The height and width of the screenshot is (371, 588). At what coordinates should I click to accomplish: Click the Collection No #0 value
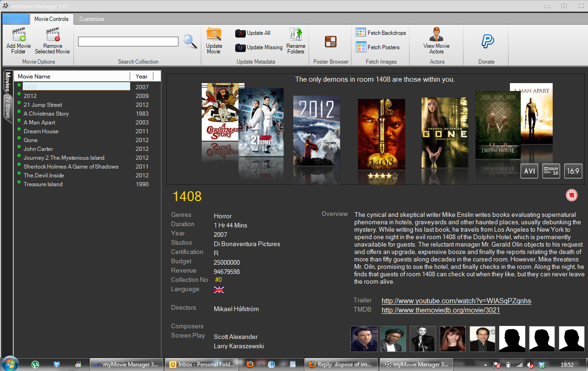click(218, 280)
